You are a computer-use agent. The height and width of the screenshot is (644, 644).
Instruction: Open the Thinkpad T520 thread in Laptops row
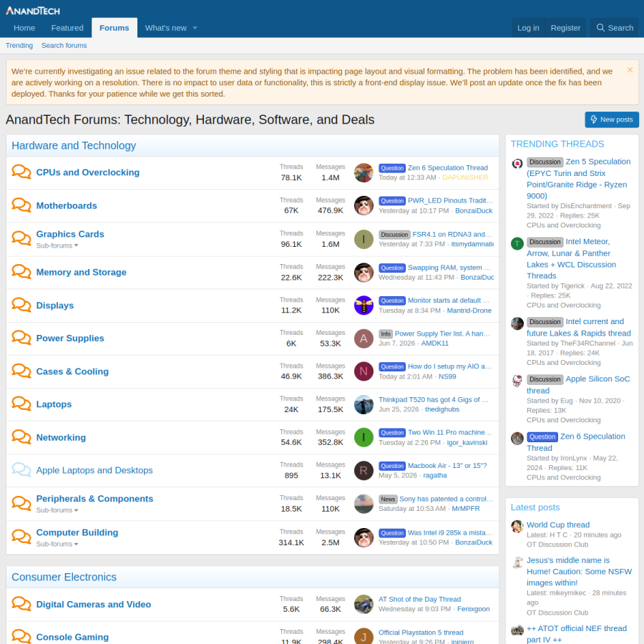(x=434, y=399)
